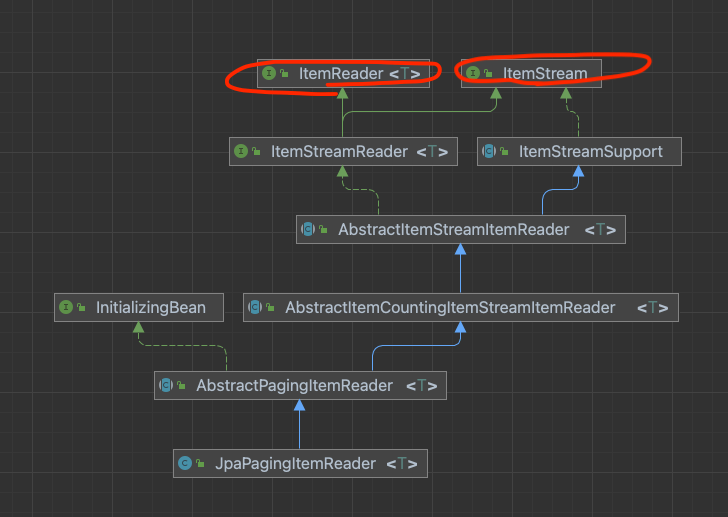
Task: Click the abstract class icon on AbstractItemCountingItemStreamItemReader
Action: [x=255, y=307]
